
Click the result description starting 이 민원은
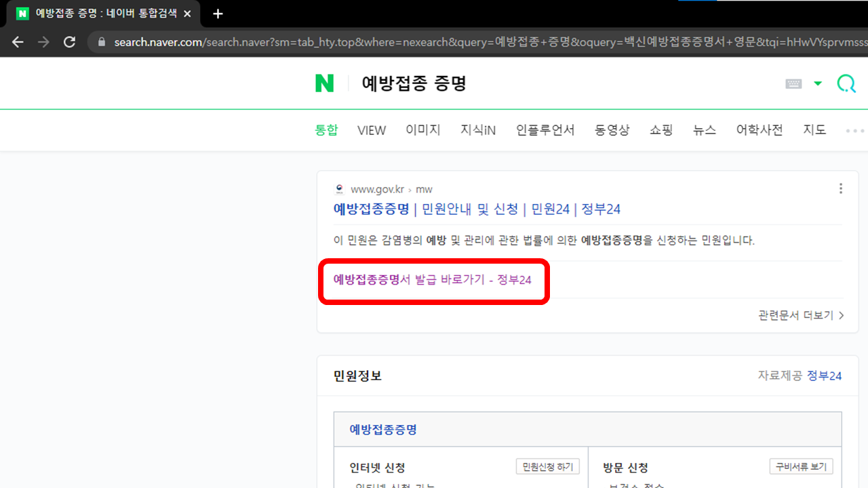tap(544, 240)
